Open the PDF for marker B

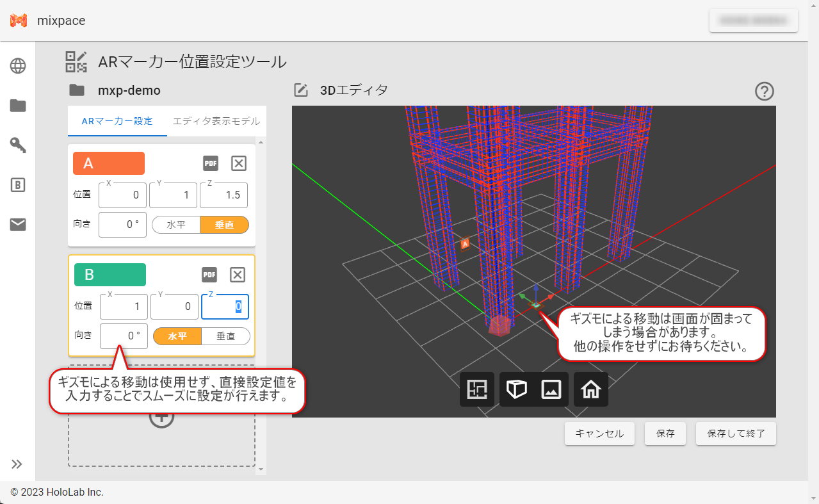[x=209, y=274]
